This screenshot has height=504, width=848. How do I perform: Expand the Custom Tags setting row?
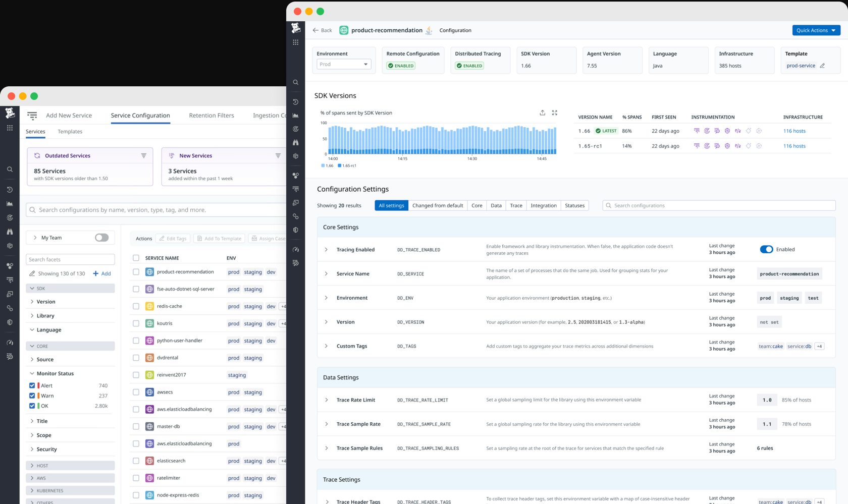point(326,346)
